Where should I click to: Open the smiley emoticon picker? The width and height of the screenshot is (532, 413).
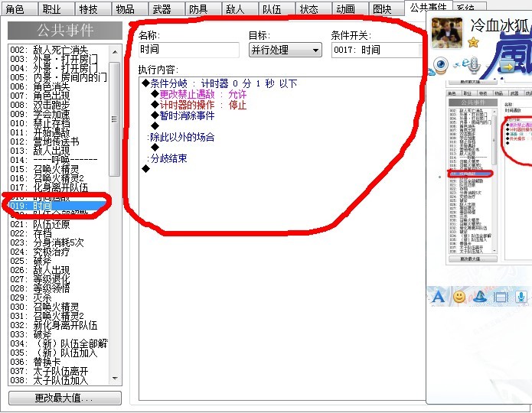(459, 297)
